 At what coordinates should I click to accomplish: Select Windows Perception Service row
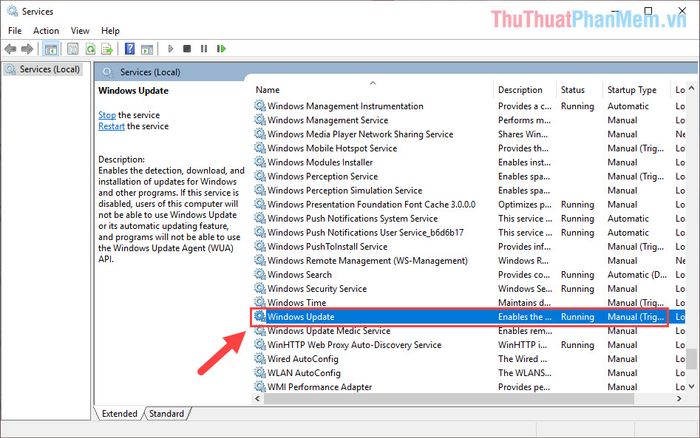[x=467, y=176]
